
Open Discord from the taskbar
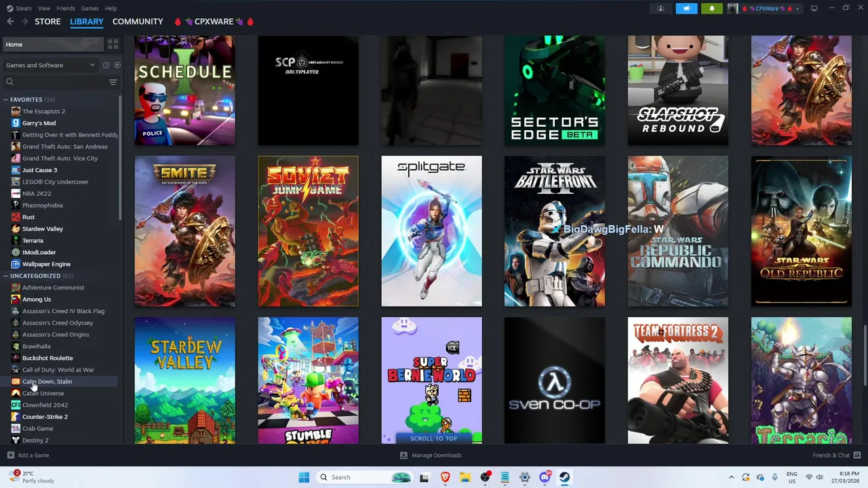point(545,477)
